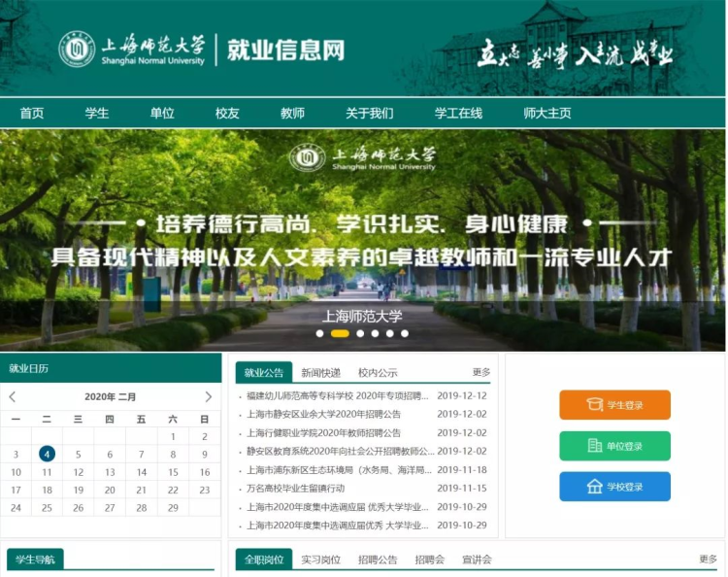This screenshot has height=577, width=728.
Task: Select active yellow carousel slide indicator
Action: (340, 333)
